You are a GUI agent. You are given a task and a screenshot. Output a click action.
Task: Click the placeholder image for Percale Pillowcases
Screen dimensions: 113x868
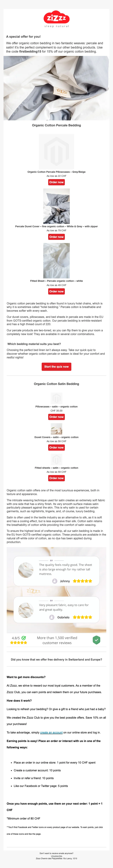click(56, 152)
